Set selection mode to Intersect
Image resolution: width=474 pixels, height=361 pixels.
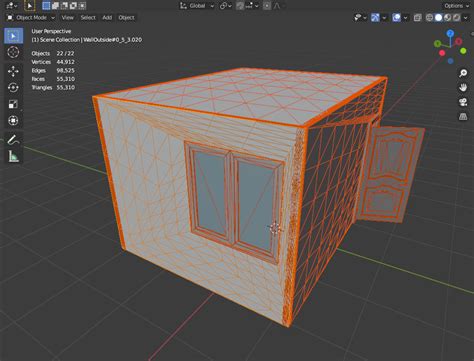pos(82,6)
